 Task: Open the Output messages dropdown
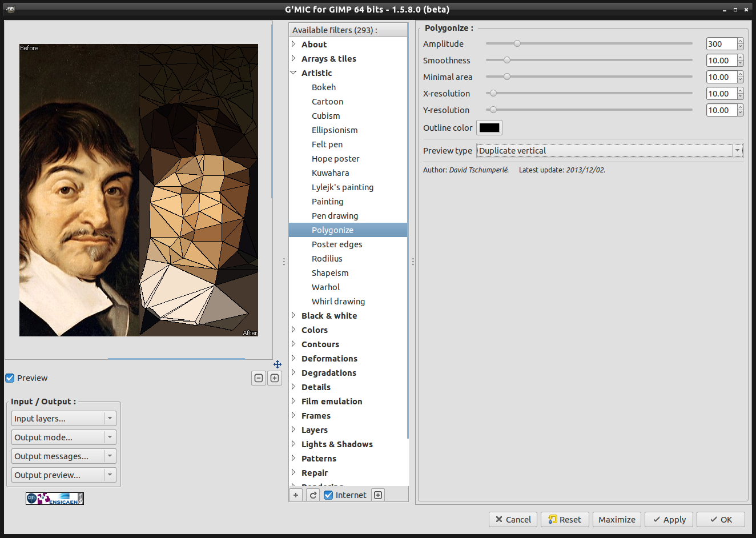click(64, 456)
